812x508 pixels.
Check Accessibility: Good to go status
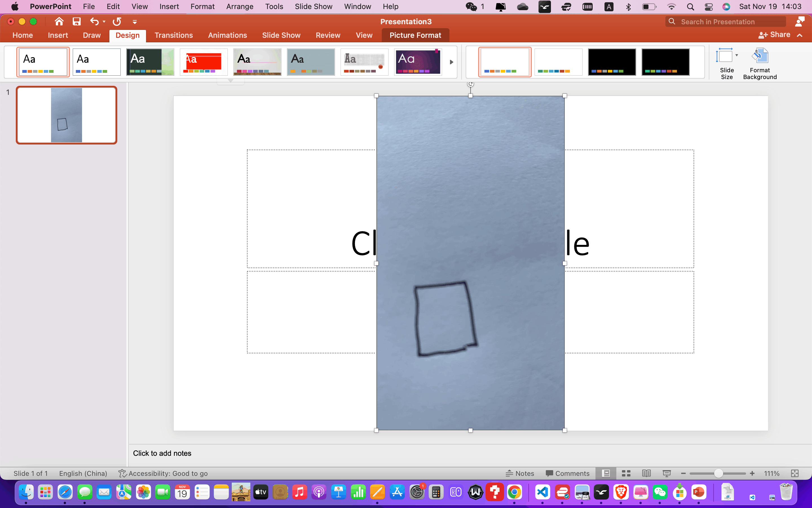163,473
